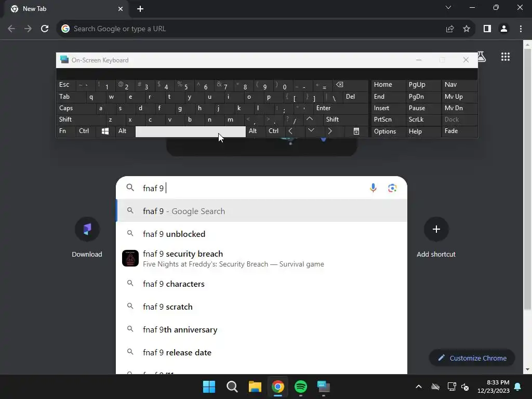The width and height of the screenshot is (532, 399).
Task: Click backspace key on On-Screen Keyboard
Action: pos(351,85)
